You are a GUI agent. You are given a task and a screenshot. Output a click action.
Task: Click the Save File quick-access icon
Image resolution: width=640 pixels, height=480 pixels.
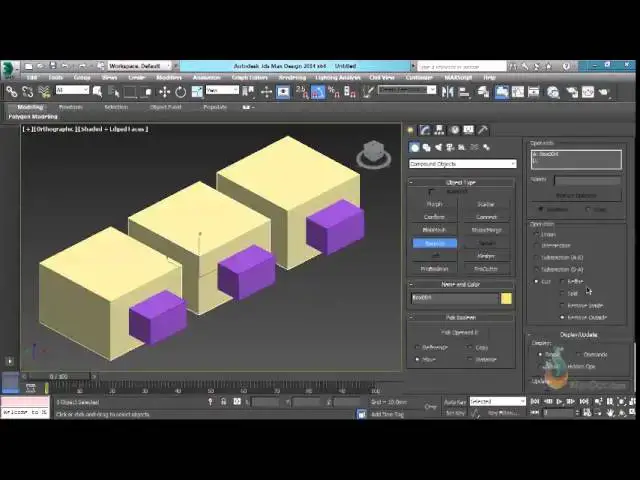(x=53, y=66)
